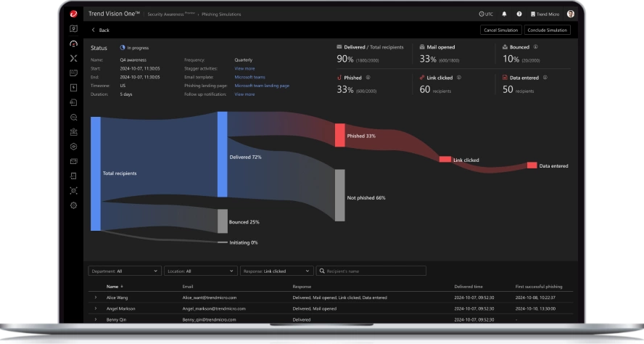Select the blue Total recipients bar

96,173
